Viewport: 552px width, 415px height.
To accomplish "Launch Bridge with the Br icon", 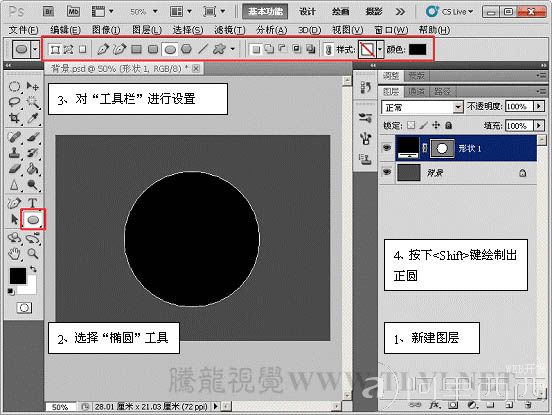I will tap(48, 12).
